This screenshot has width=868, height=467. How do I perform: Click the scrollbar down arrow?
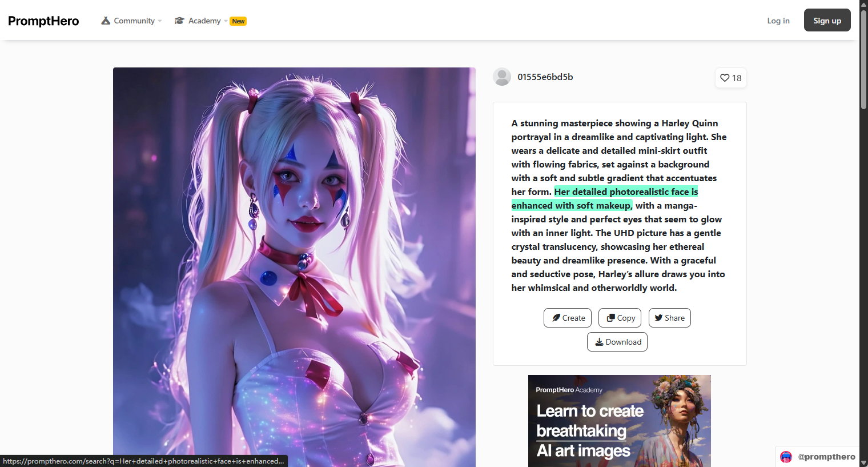click(863, 462)
